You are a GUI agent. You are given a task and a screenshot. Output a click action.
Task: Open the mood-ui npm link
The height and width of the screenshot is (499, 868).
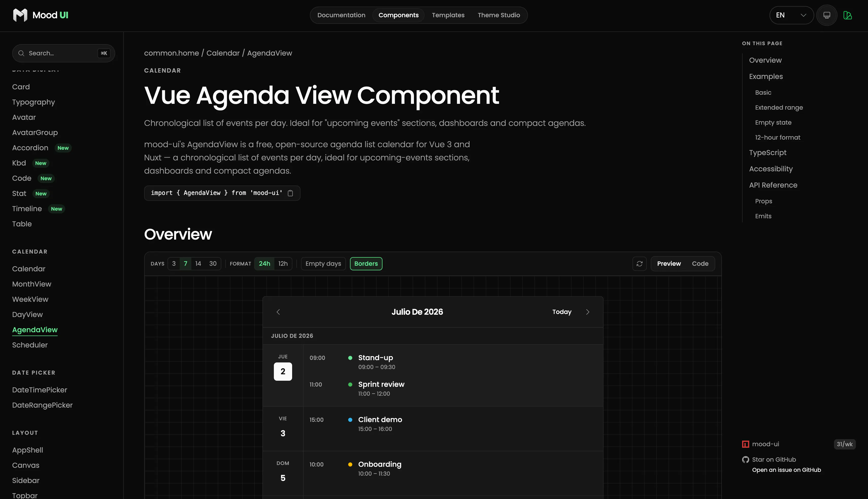[x=765, y=444]
